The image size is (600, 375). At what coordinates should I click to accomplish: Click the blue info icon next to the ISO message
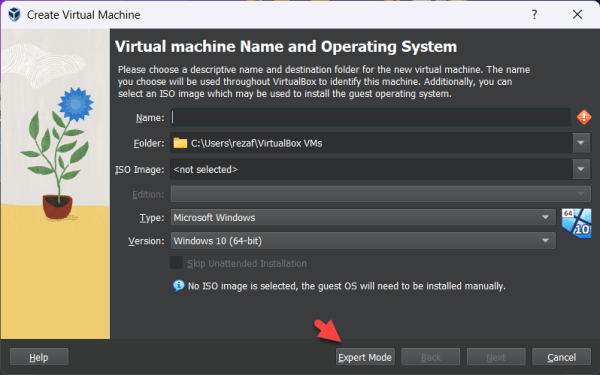coord(178,285)
